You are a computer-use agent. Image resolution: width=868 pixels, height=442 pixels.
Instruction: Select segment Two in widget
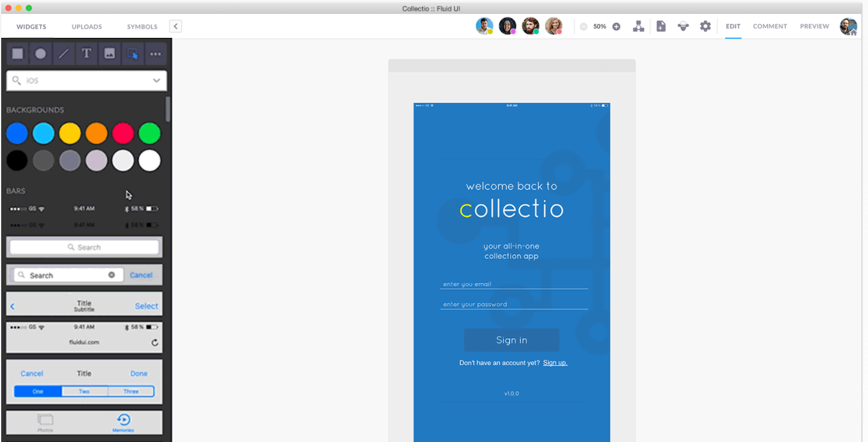point(85,392)
